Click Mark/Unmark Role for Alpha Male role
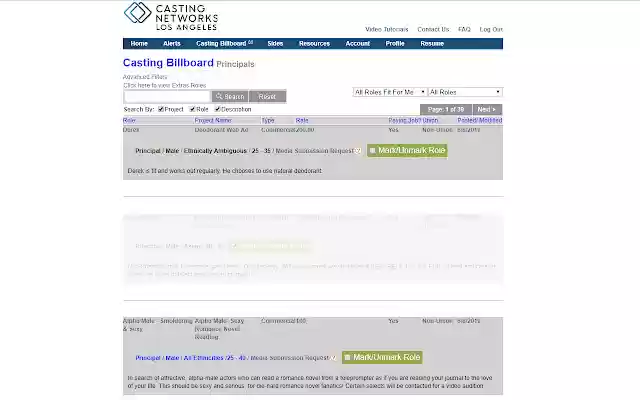Screen dimensions: 640x400 pos(382,357)
